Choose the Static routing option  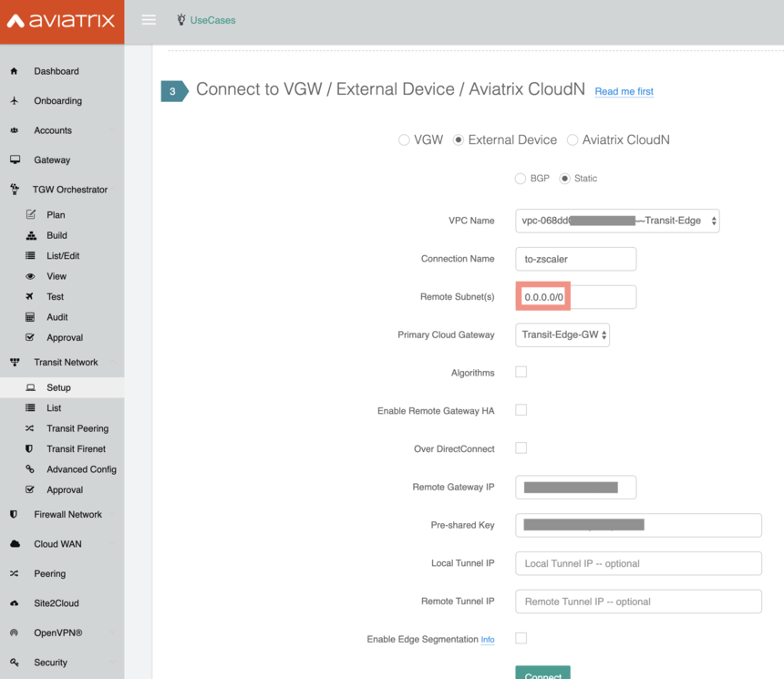[564, 179]
